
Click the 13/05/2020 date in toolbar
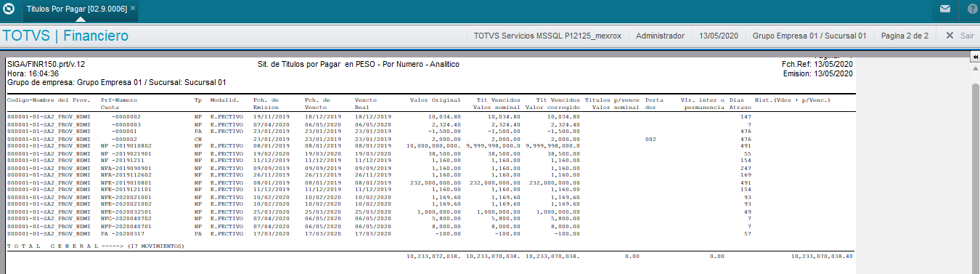tap(719, 35)
